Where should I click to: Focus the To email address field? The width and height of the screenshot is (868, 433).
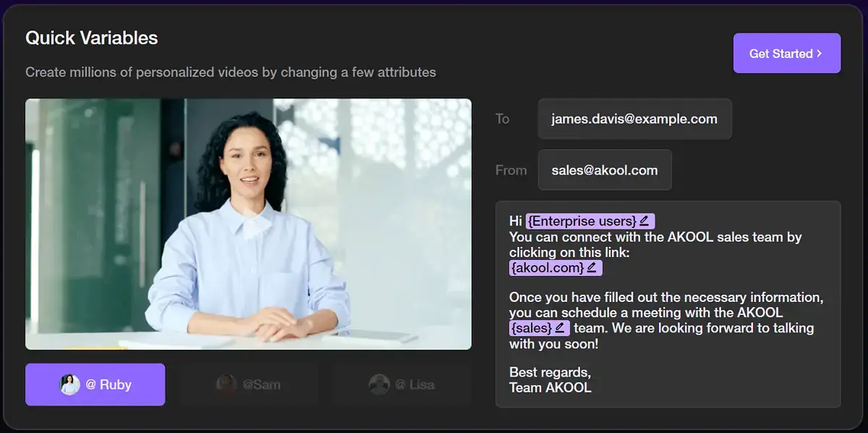click(x=634, y=119)
